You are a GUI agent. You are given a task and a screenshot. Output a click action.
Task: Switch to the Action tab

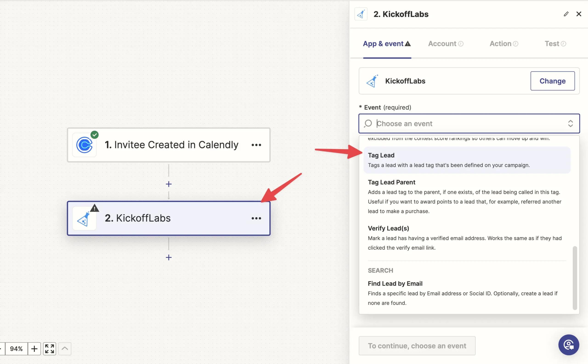[x=504, y=44]
